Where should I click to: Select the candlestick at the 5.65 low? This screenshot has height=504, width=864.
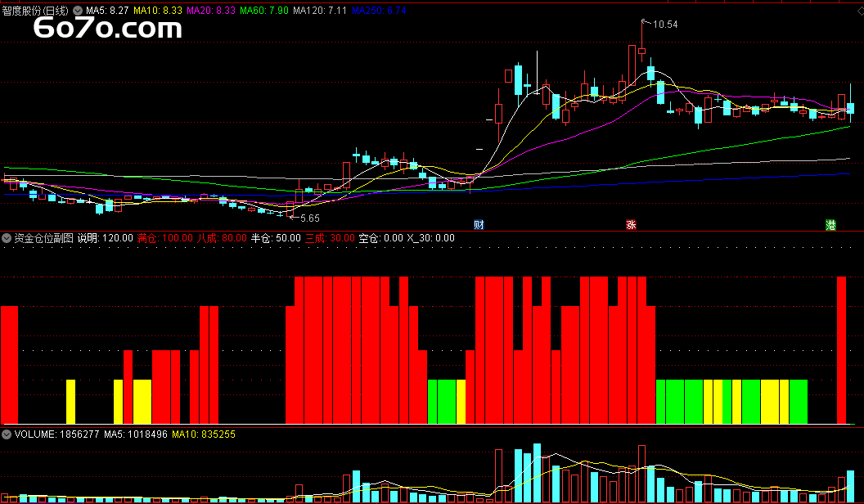pos(290,209)
